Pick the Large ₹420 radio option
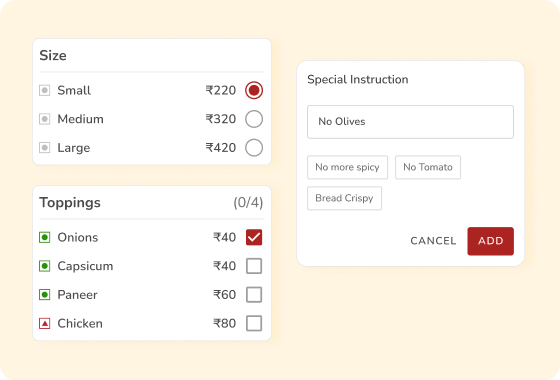 point(254,148)
